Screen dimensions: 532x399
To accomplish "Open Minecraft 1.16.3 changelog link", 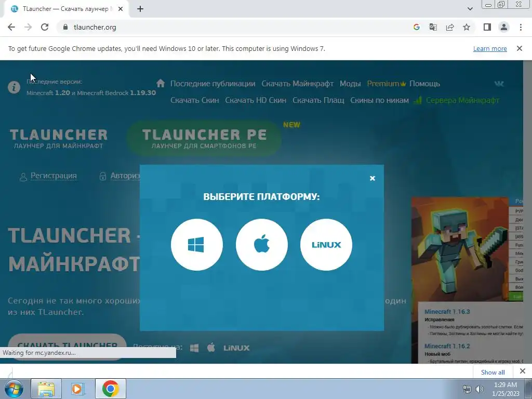I will click(x=447, y=312).
